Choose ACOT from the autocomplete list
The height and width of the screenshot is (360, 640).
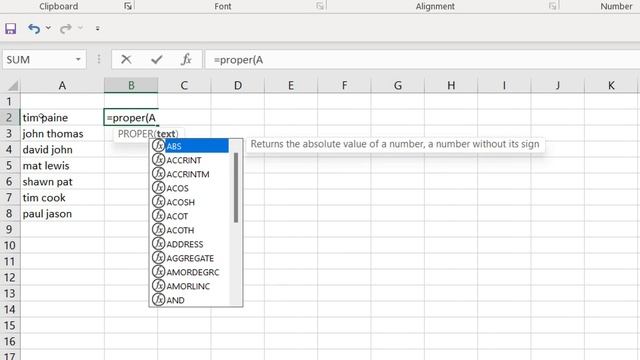[190, 216]
